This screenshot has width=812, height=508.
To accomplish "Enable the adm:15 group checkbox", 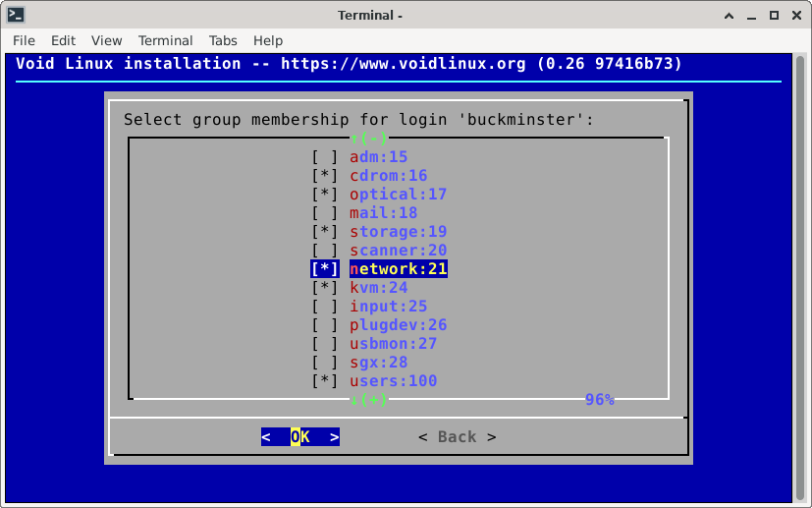I will tap(325, 157).
